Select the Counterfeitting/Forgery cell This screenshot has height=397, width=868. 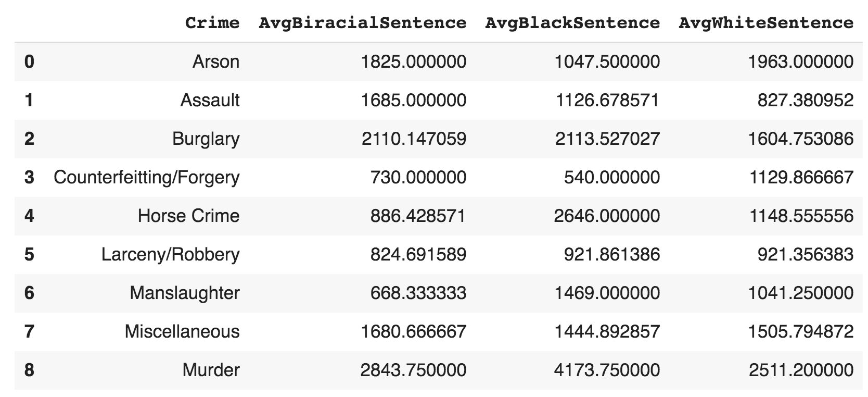pyautogui.click(x=146, y=177)
